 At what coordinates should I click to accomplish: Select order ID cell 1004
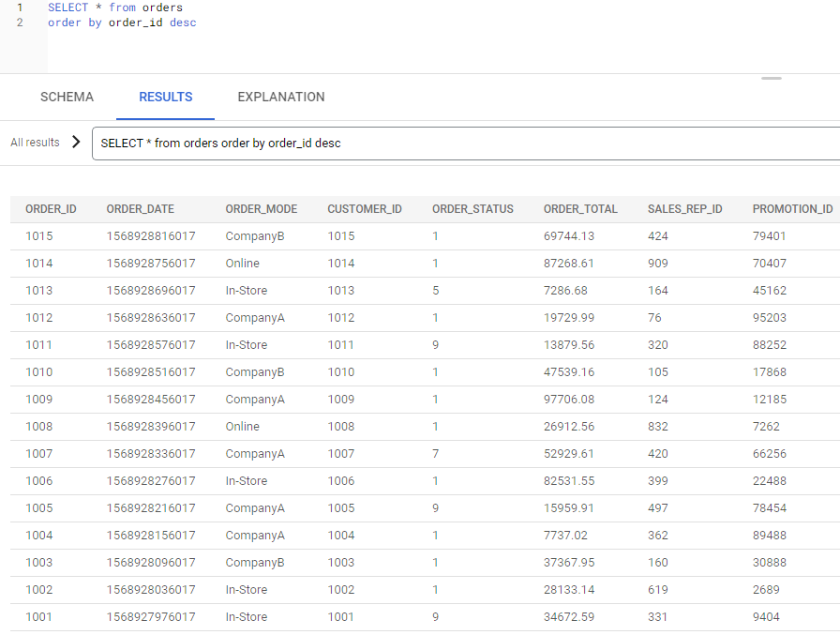(39, 536)
